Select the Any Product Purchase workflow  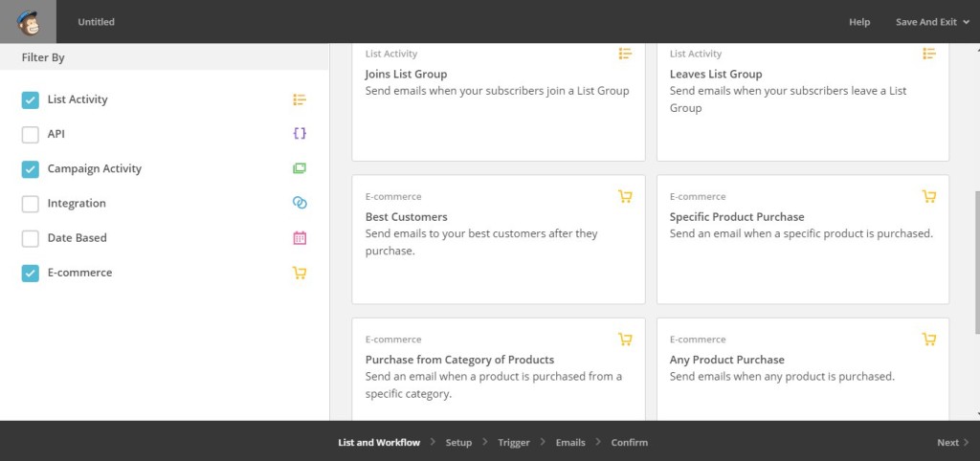(803, 369)
